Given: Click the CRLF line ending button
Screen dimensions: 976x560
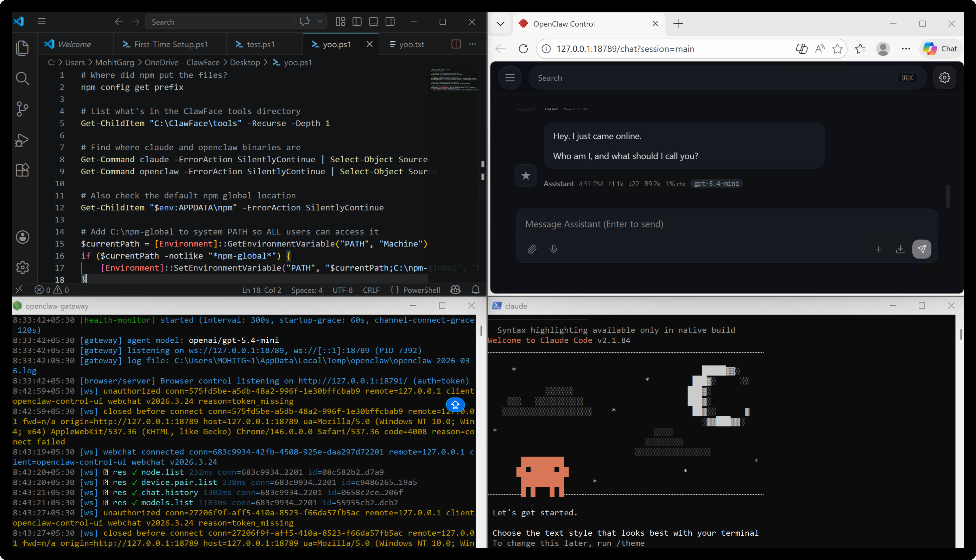Looking at the screenshot, I should pyautogui.click(x=371, y=290).
